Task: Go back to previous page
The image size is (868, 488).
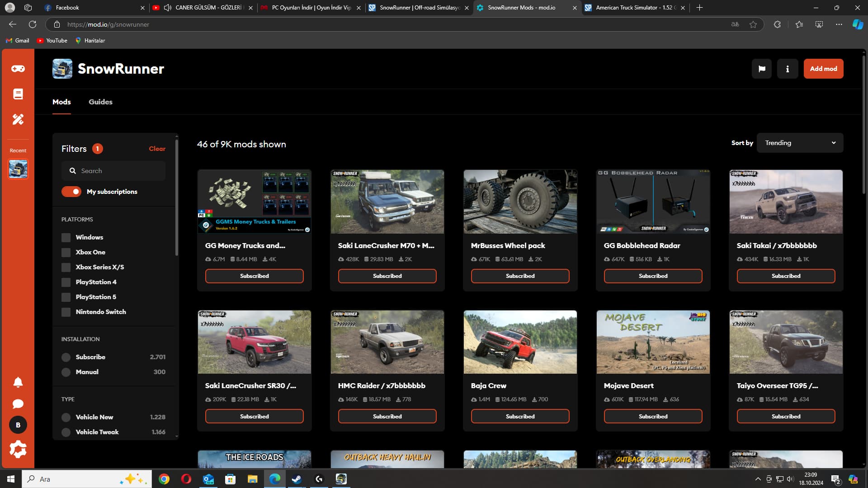Action: point(13,24)
